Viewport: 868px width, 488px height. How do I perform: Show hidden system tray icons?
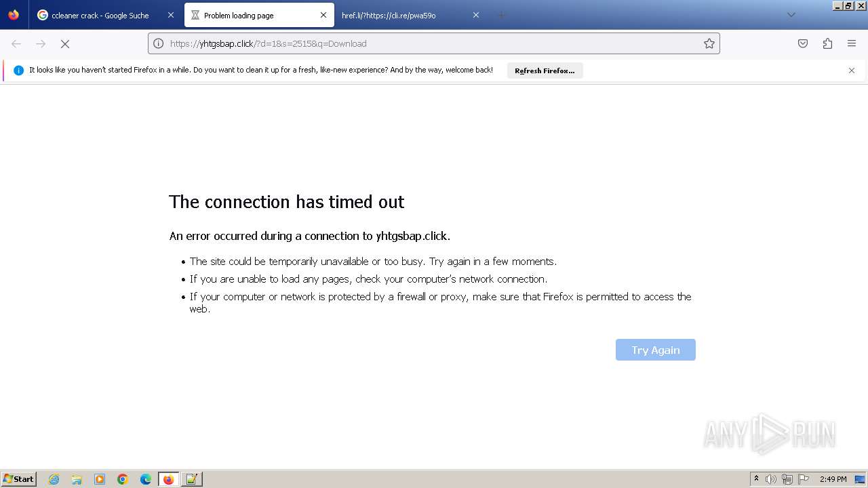pos(757,479)
